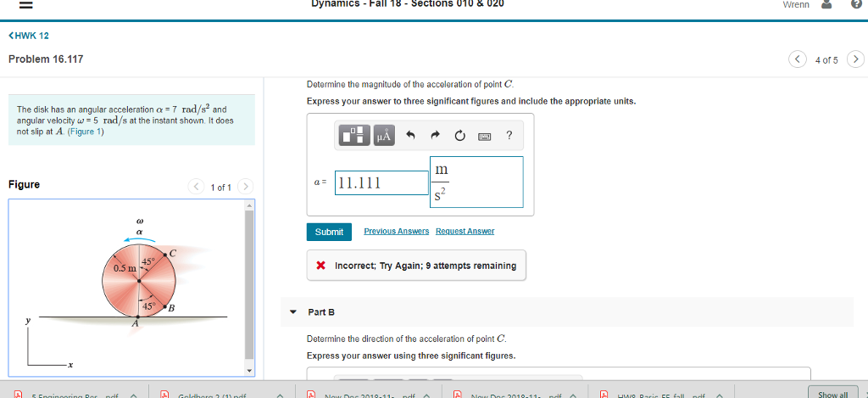
Task: Click the 'Incorrect; Try Again' feedback message
Action: 415,266
